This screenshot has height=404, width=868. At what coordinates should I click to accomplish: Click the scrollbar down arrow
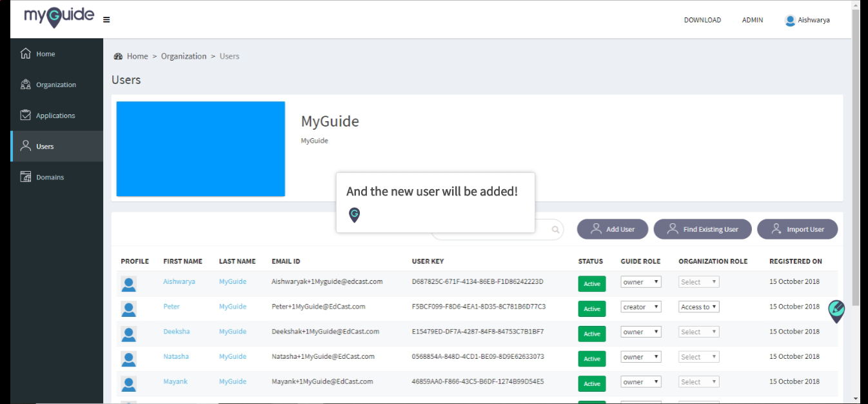click(856, 399)
